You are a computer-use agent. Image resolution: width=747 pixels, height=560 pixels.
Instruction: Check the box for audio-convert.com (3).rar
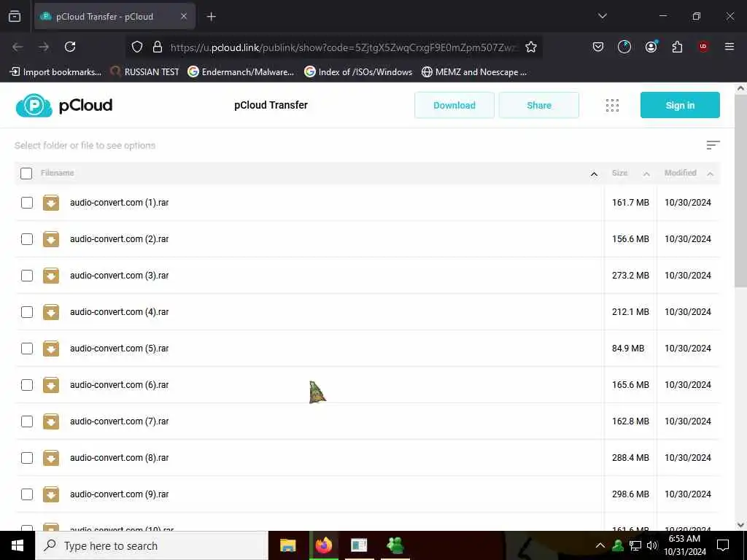[x=27, y=276]
